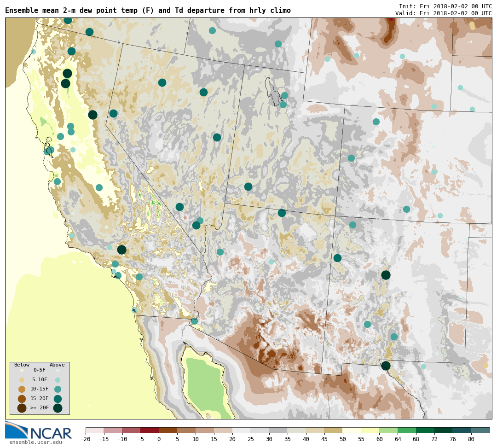Pick the 76 to 80 color bar segment
497x448 pixels.
click(x=462, y=430)
